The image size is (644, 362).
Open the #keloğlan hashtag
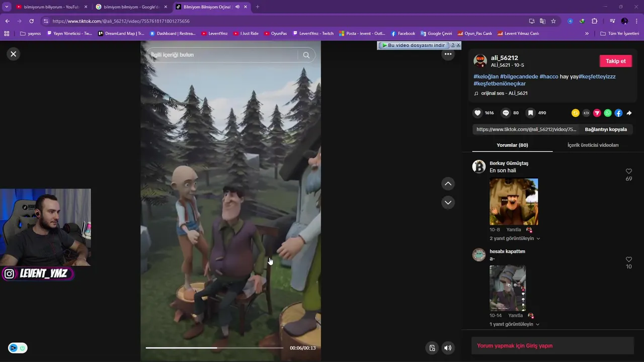(x=486, y=76)
